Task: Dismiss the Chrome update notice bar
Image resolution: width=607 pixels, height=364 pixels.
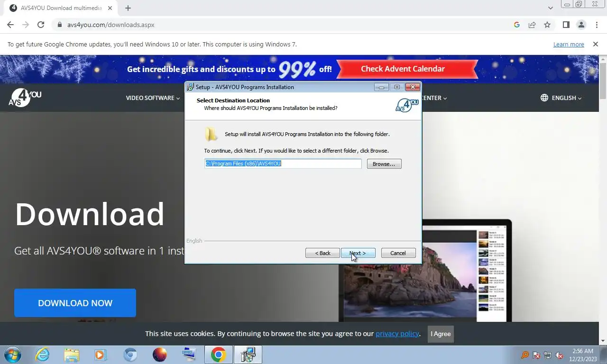Action: coord(595,44)
